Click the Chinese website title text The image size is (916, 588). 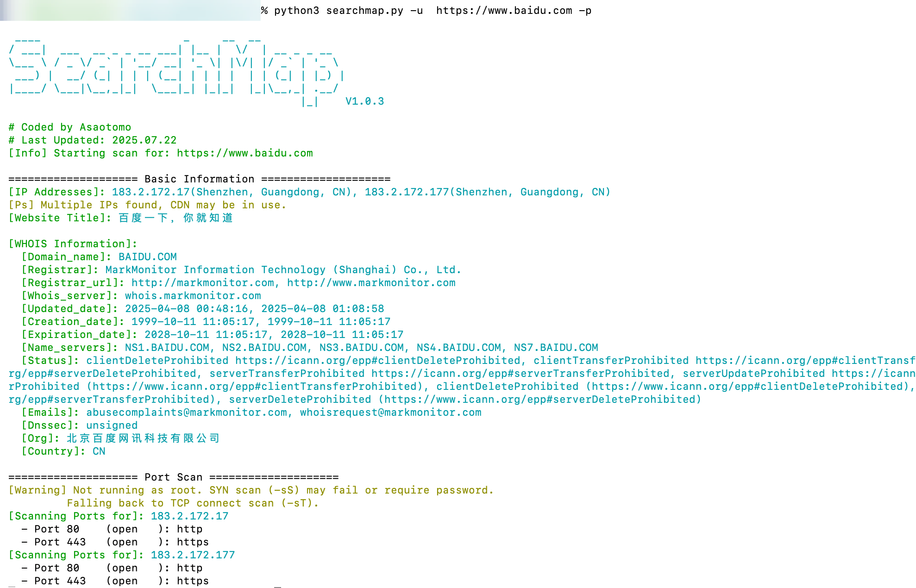point(176,218)
